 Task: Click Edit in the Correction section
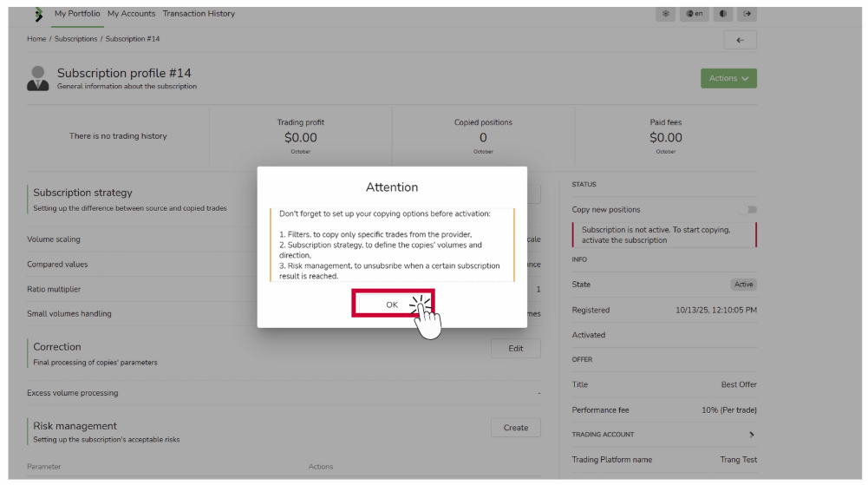[x=515, y=349]
